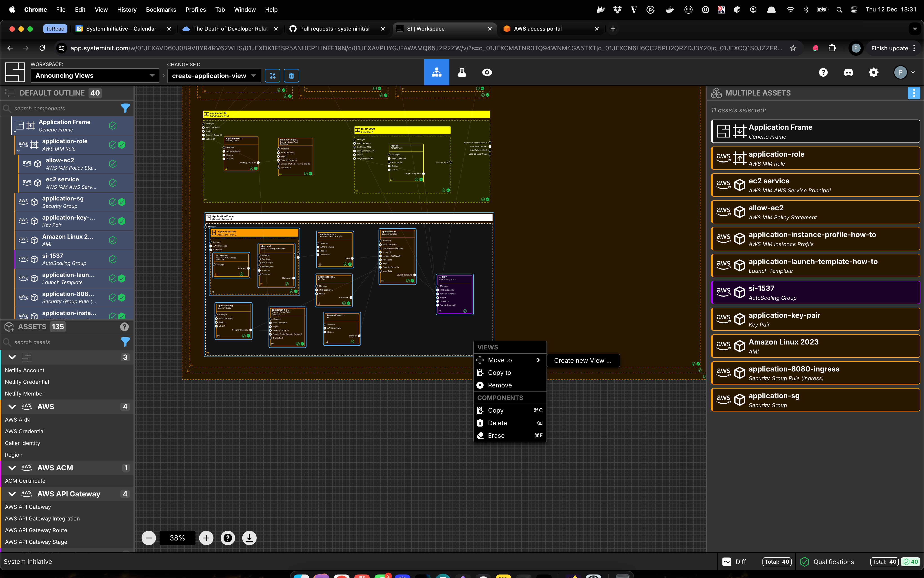Click the browser address bar URL
The image size is (924, 578).
click(x=426, y=48)
